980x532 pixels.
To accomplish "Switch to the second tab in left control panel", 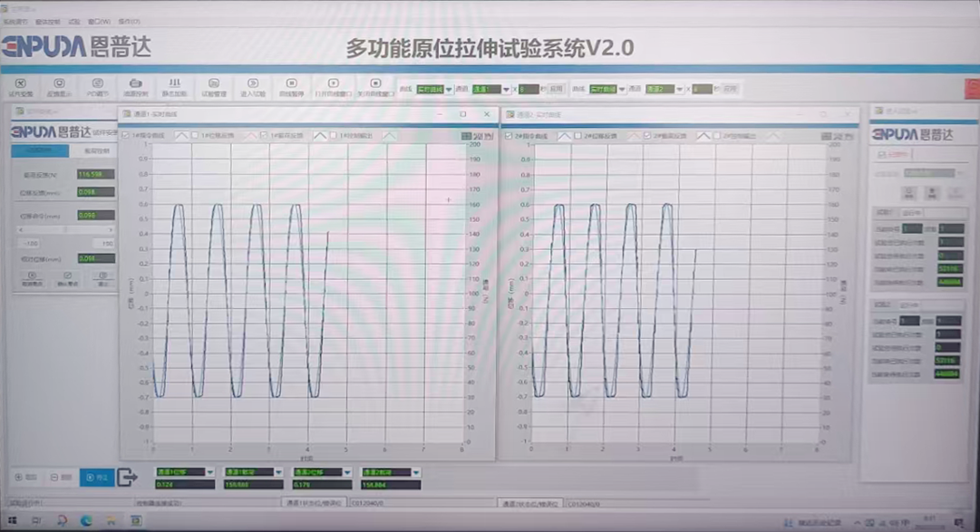I will 95,151.
